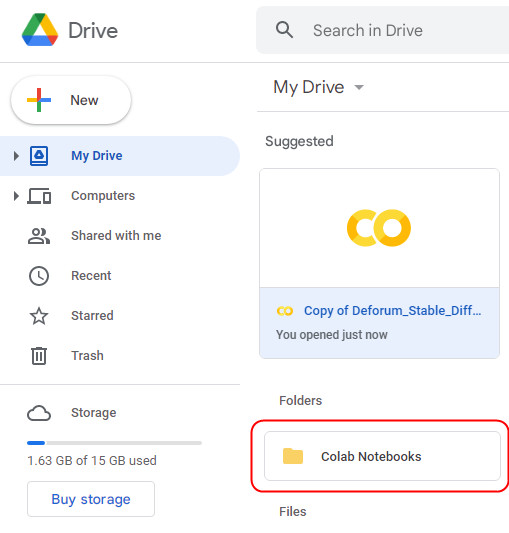Viewport: 509px width, 533px height.
Task: Click the Computers devices icon in sidebar
Action: pyautogui.click(x=39, y=196)
